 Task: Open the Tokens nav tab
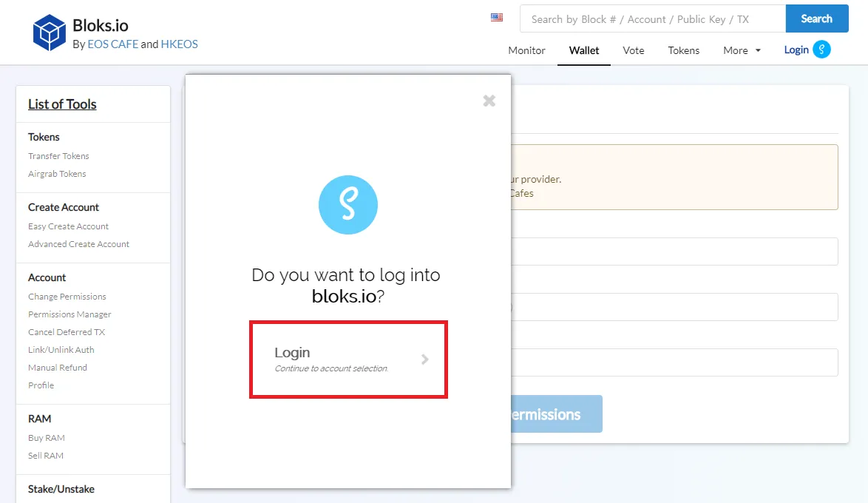[684, 50]
